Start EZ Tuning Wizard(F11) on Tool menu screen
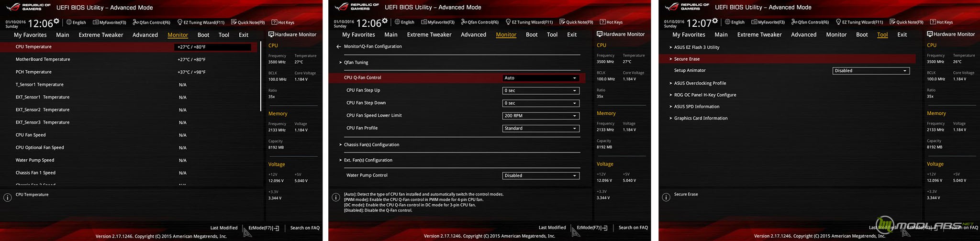The width and height of the screenshot is (980, 241). [859, 22]
